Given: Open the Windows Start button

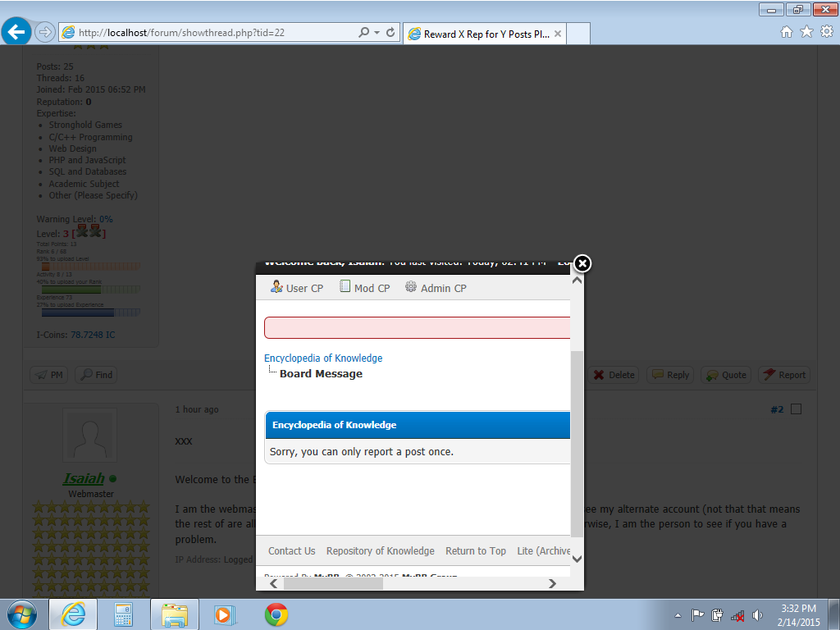Looking at the screenshot, I should tap(22, 614).
